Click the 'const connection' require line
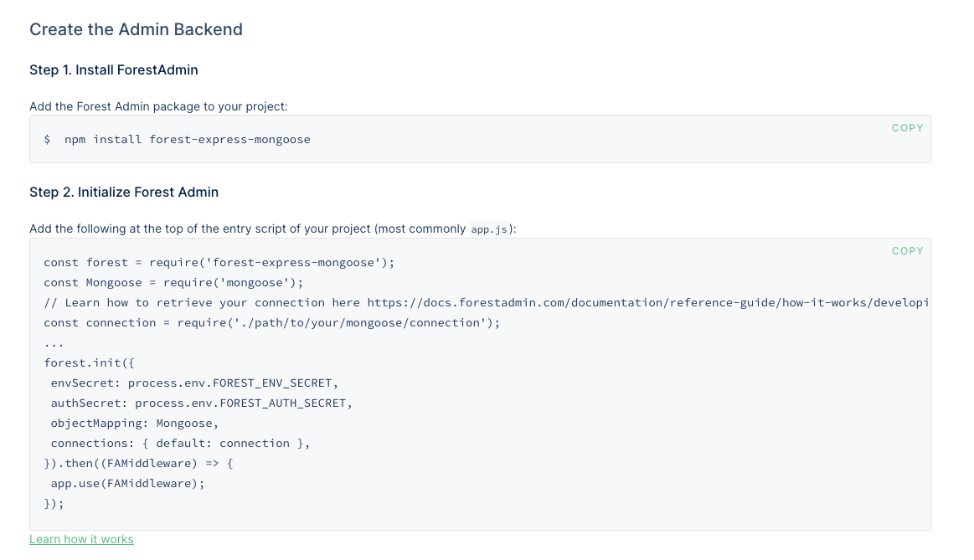974x560 pixels. [271, 322]
